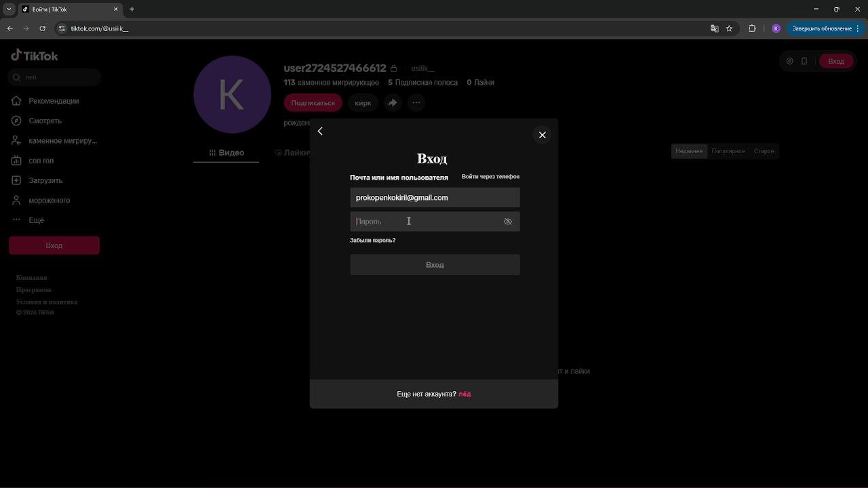Image resolution: width=868 pixels, height=488 pixels.
Task: Click the LIVE icon next to сол гол
Action: [16, 161]
